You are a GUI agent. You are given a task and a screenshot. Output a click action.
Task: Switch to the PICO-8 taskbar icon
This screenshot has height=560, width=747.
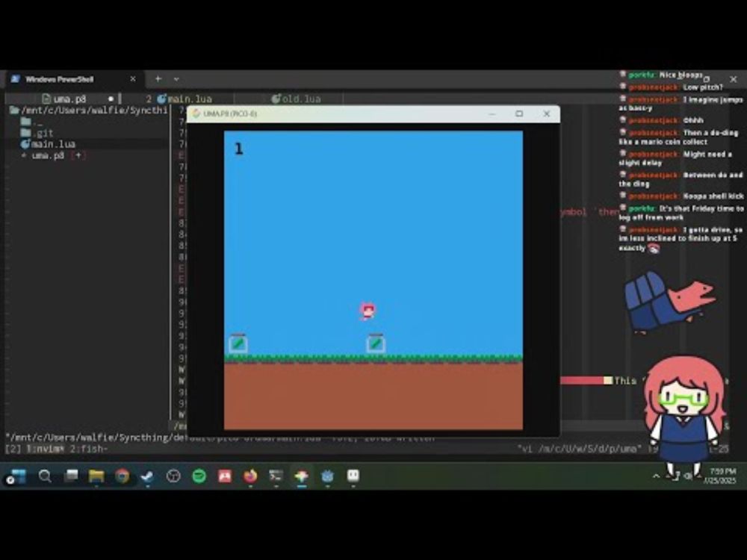pos(302,476)
